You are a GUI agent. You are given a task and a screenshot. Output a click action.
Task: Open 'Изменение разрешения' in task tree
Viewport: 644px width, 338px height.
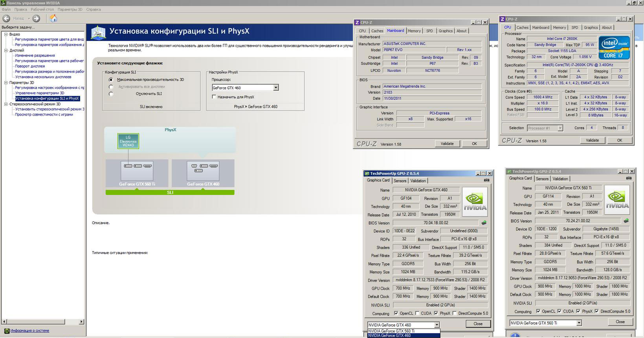[35, 55]
